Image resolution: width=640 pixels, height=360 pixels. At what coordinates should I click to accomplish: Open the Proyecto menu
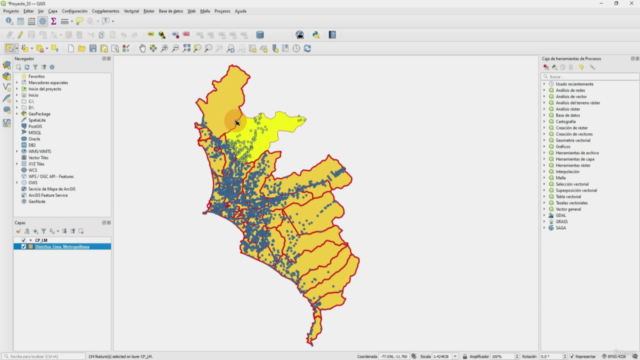pyautogui.click(x=11, y=11)
